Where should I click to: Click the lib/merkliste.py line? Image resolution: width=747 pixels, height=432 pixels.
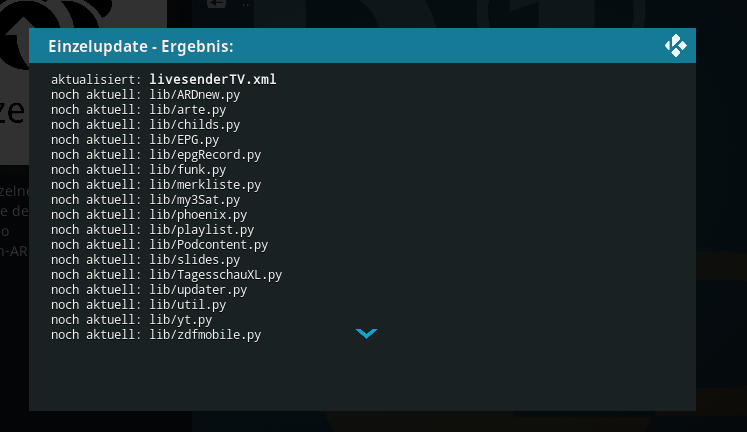click(x=156, y=185)
